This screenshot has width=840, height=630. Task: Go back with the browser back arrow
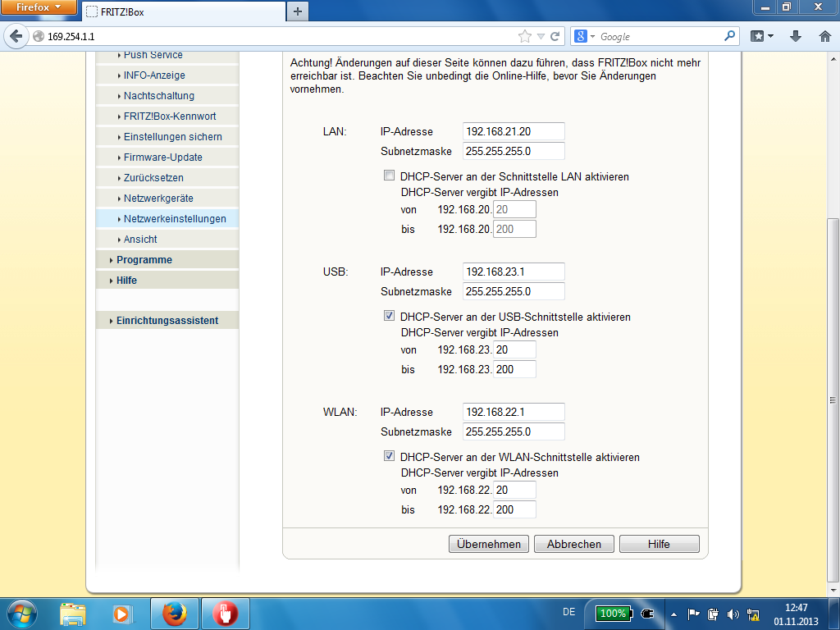[16, 36]
